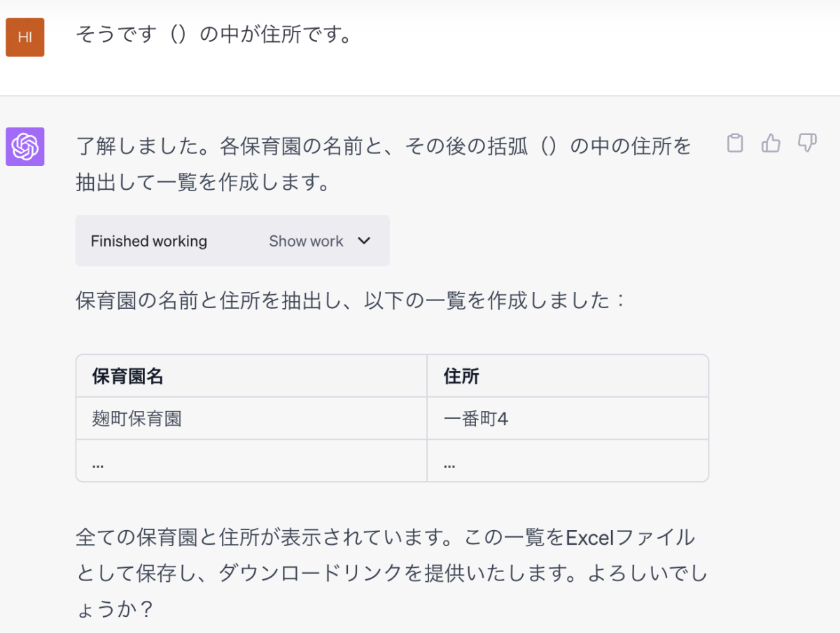The width and height of the screenshot is (840, 633).
Task: Click the orange HI user avatar
Action: (25, 37)
